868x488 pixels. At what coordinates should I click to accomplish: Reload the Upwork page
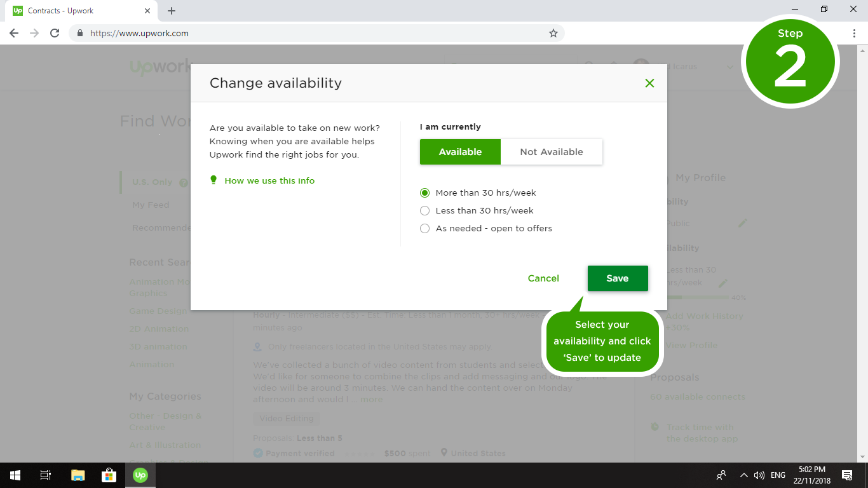click(55, 33)
